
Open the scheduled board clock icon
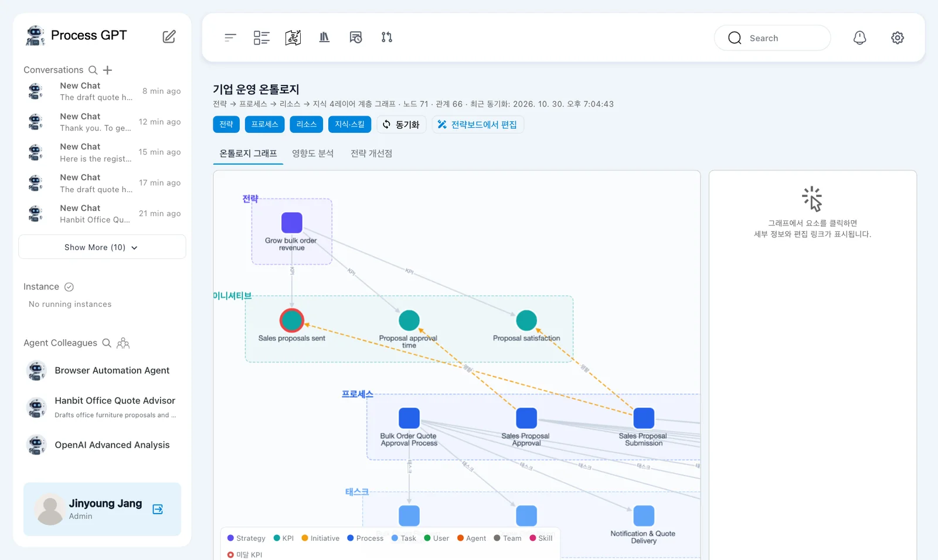[356, 37]
